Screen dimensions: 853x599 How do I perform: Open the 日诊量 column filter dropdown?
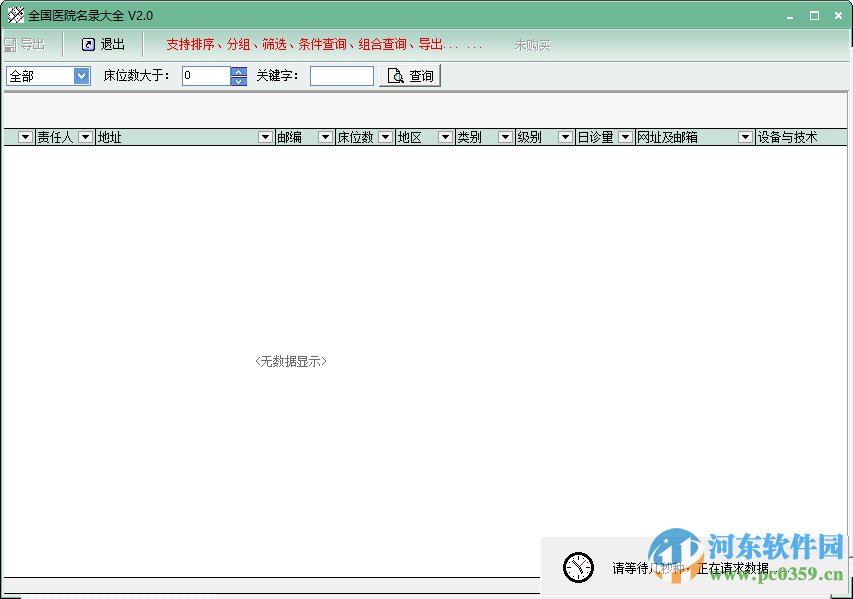coord(626,137)
